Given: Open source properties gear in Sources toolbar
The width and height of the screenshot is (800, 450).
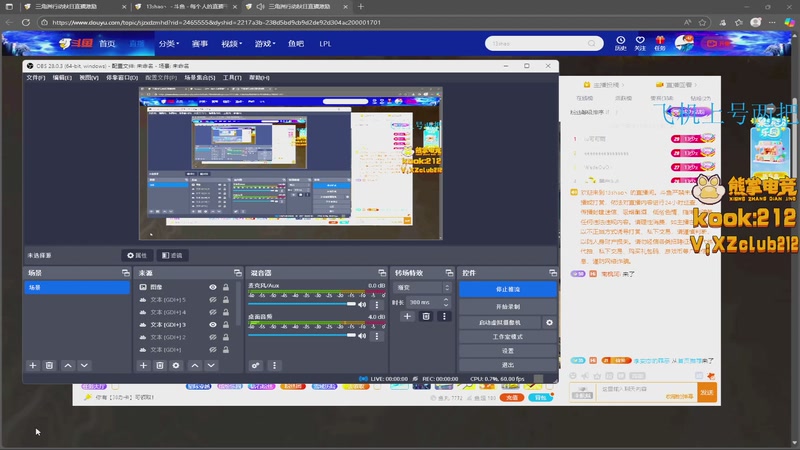Looking at the screenshot, I should pos(176,365).
